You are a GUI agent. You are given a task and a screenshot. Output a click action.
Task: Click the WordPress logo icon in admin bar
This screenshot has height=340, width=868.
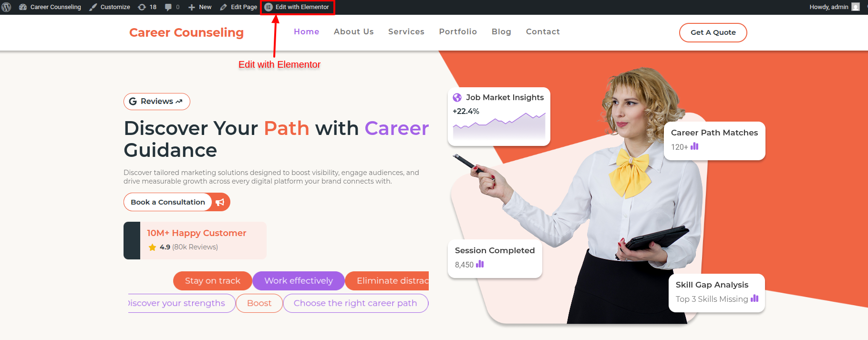pyautogui.click(x=7, y=7)
